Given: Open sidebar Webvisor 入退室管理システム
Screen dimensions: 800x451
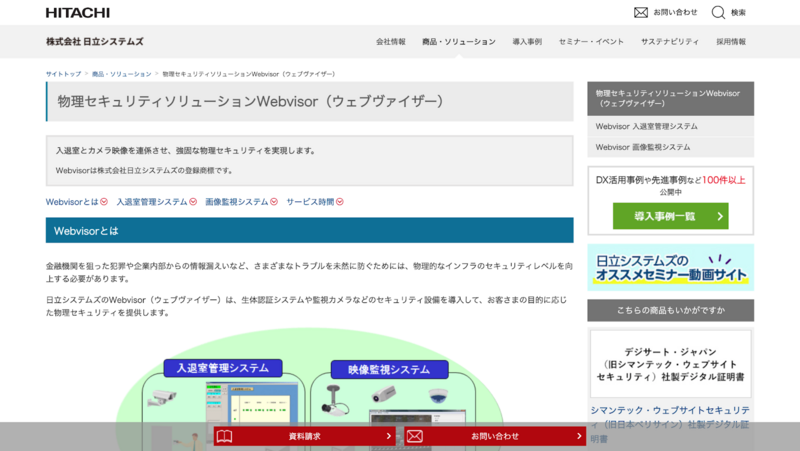Looking at the screenshot, I should coord(670,127).
